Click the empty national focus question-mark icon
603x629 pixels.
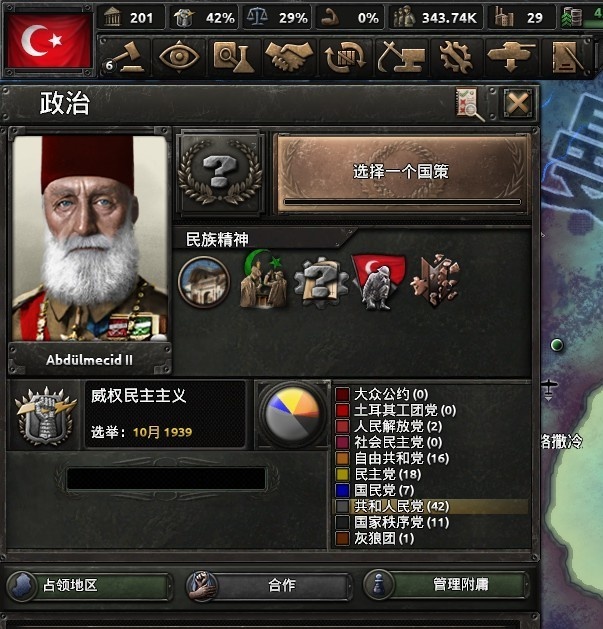tap(220, 172)
